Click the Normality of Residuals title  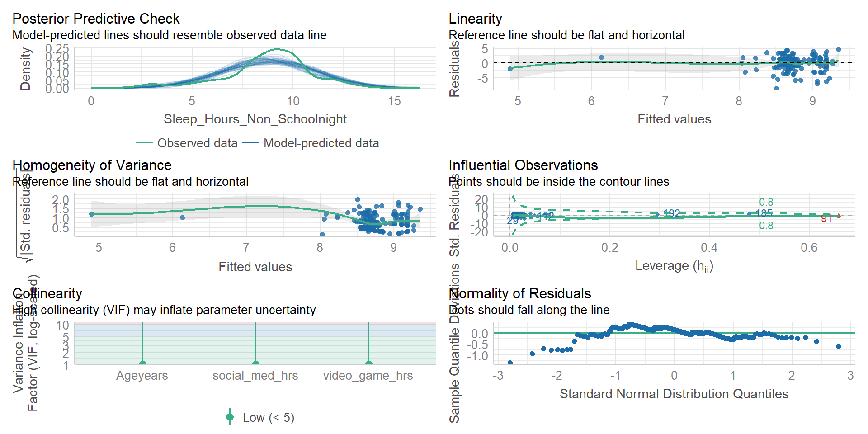point(520,293)
